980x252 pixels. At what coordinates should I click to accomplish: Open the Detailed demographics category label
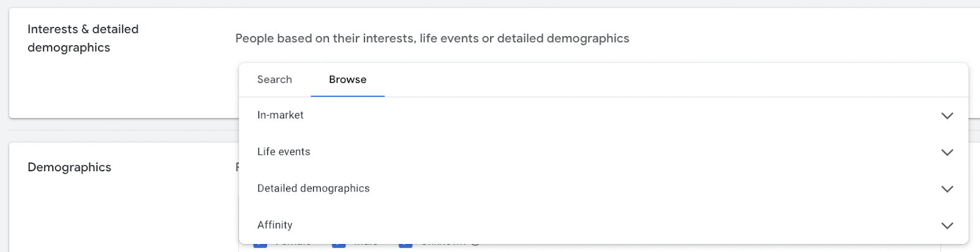[313, 188]
